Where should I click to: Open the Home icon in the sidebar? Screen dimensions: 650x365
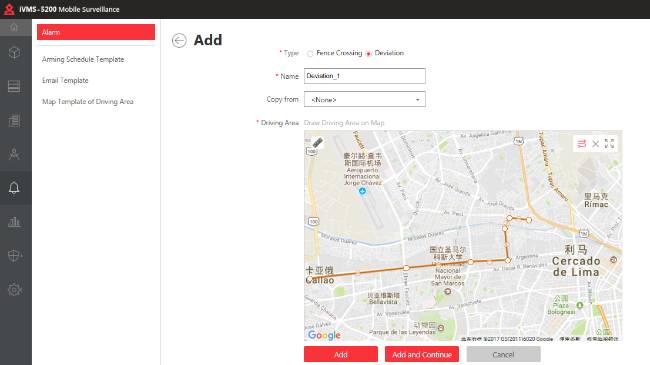point(14,27)
